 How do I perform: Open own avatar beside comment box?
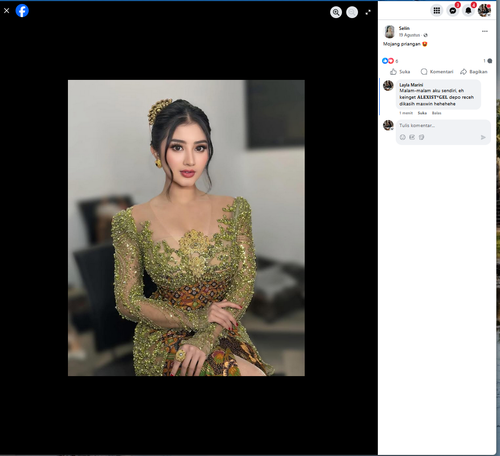coord(388,126)
